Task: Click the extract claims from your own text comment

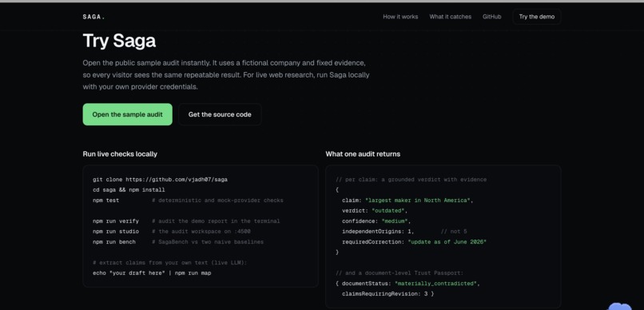Action: pyautogui.click(x=169, y=262)
